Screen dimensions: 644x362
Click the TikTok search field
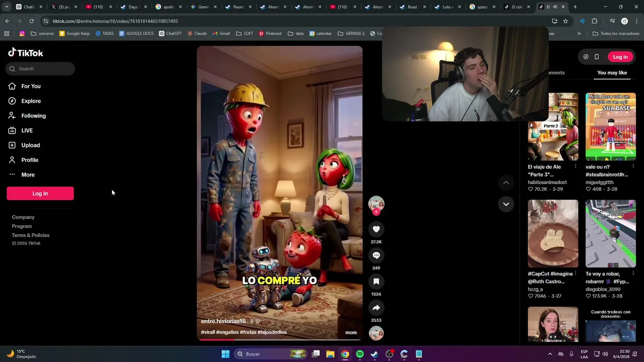[x=41, y=69]
